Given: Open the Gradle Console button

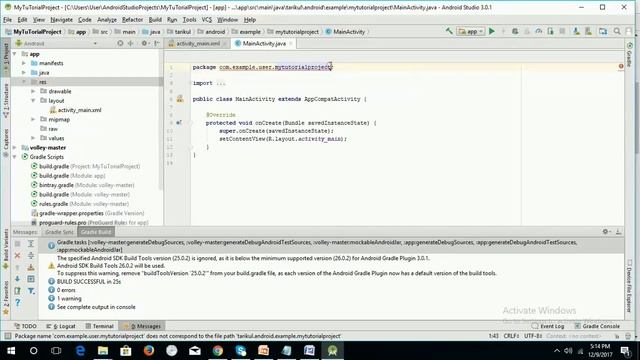Looking at the screenshot, I should [x=597, y=326].
